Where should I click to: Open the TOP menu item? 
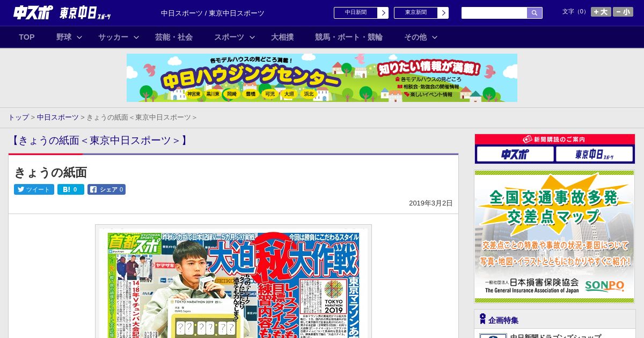27,37
